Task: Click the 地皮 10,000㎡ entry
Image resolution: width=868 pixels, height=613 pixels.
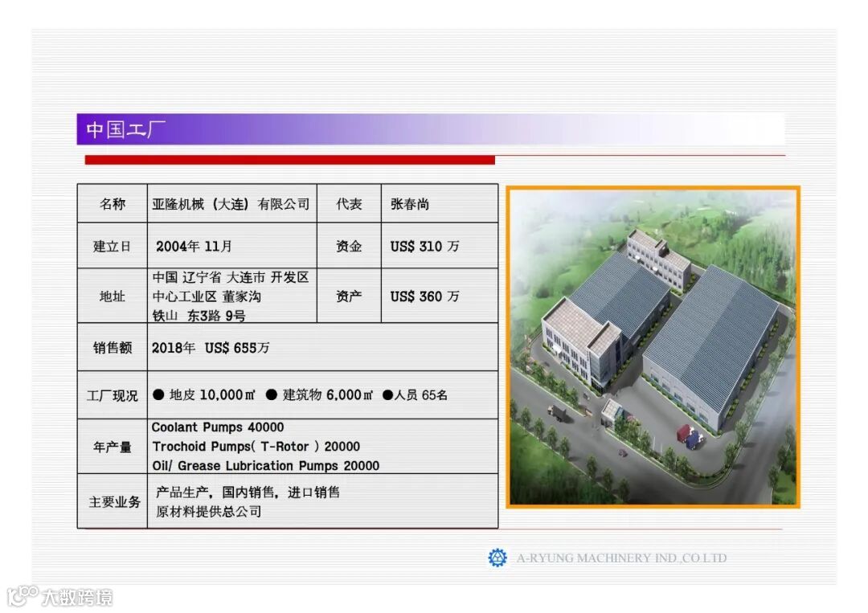Action: (x=204, y=394)
